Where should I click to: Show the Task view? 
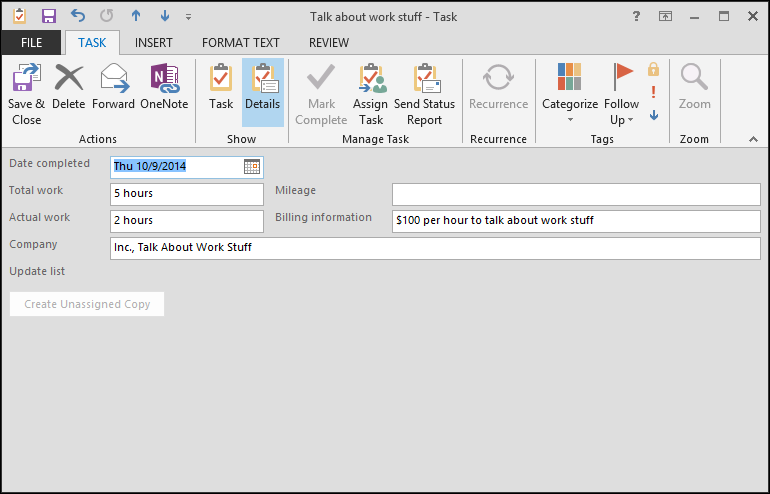[x=221, y=78]
